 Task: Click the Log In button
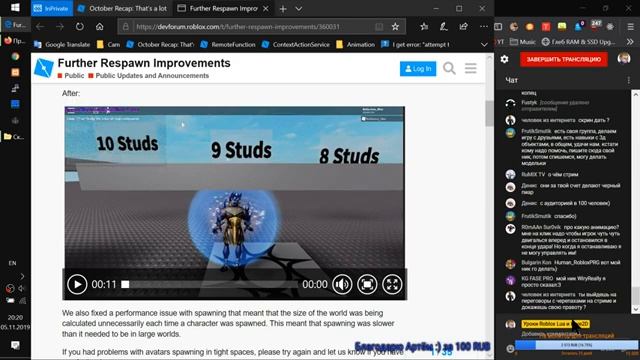pos(418,69)
